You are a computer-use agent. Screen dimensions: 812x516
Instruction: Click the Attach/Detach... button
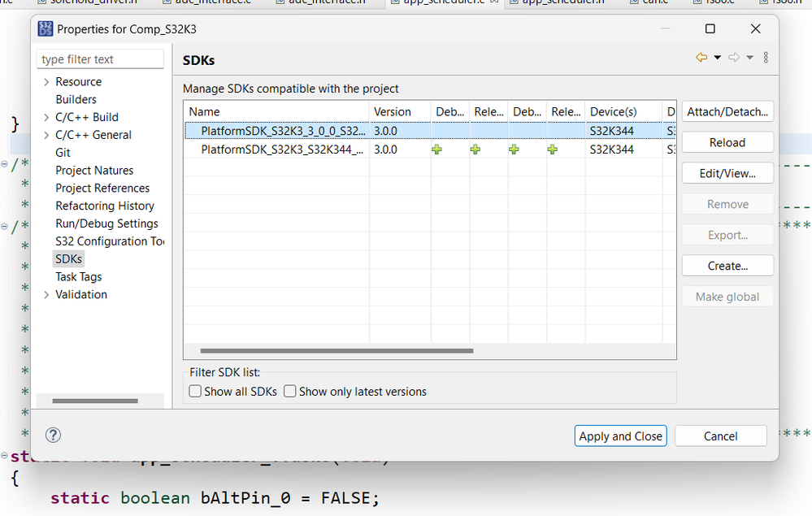(727, 112)
